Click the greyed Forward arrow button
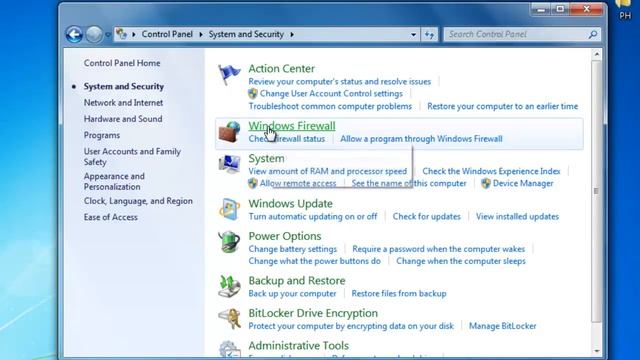The height and width of the screenshot is (360, 640). click(x=94, y=35)
